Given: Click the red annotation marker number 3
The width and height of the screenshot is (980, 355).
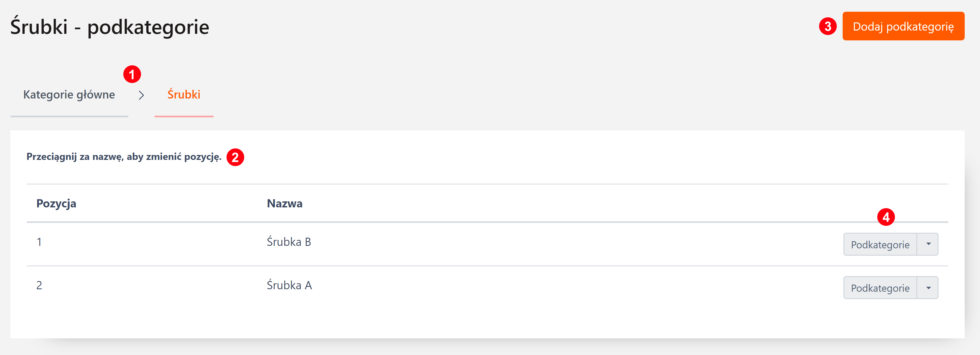Looking at the screenshot, I should point(827,26).
